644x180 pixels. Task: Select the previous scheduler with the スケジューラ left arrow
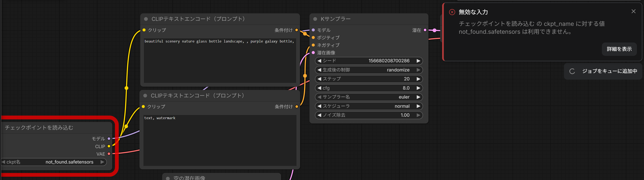pos(319,106)
